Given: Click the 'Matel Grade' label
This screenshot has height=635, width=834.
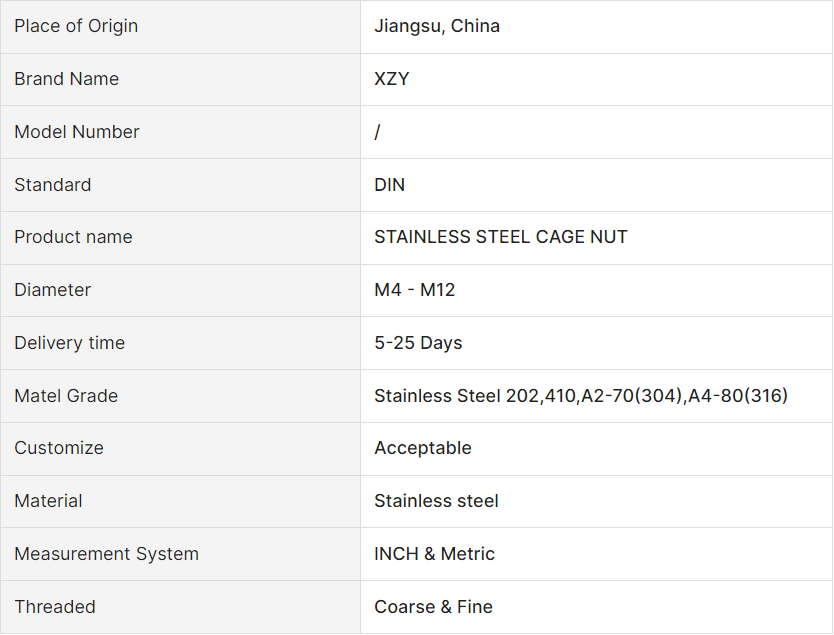Looking at the screenshot, I should click(x=66, y=396).
